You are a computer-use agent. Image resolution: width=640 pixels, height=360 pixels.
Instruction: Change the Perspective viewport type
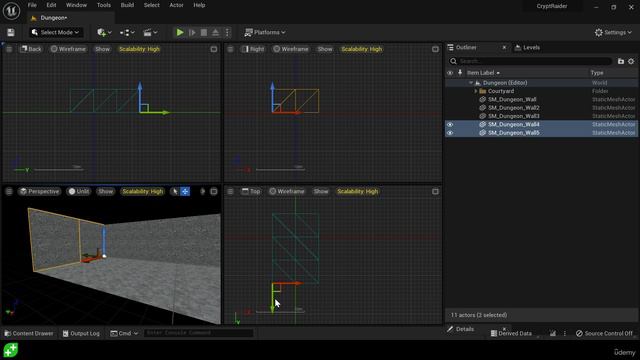[x=40, y=191]
